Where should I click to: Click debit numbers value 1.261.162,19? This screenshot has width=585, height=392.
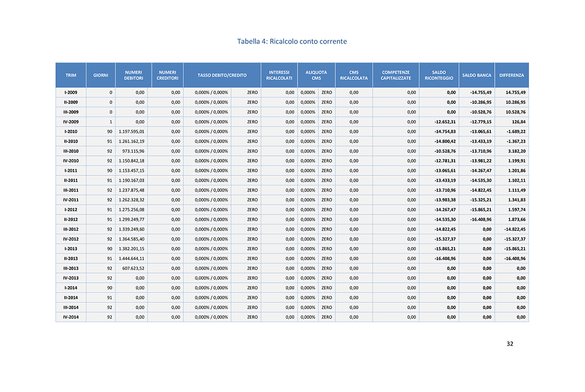click(132, 141)
